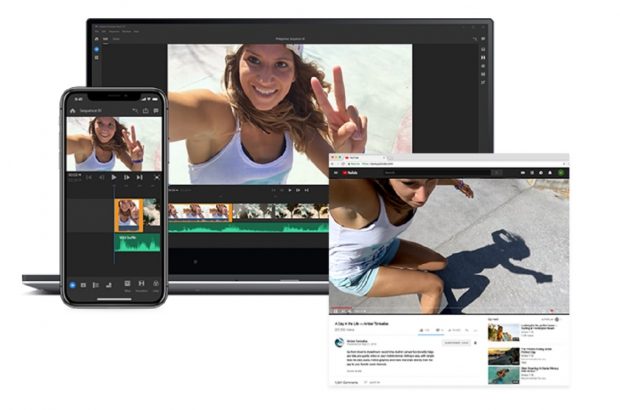The width and height of the screenshot is (620, 410).
Task: Open third icon in laptop right sidebar
Action: pos(483,66)
